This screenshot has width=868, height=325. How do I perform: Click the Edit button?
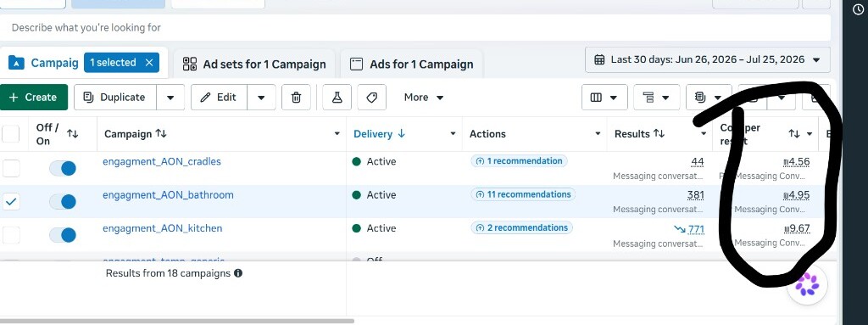click(219, 97)
